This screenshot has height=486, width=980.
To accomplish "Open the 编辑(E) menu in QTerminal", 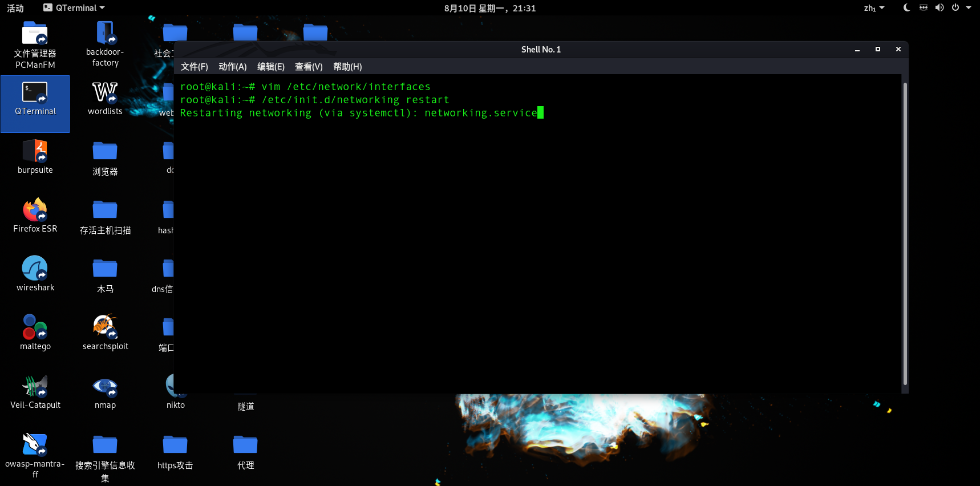I will (271, 67).
